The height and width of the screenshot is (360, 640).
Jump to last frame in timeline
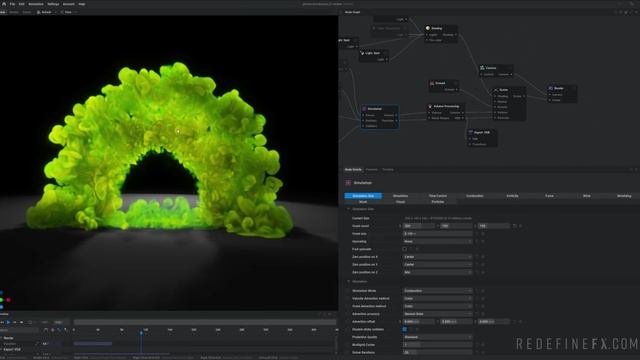click(x=22, y=322)
